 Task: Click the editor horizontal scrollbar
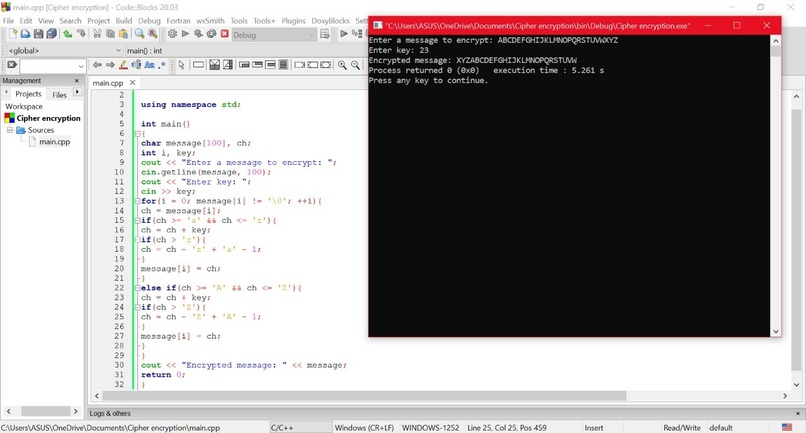coord(364,395)
